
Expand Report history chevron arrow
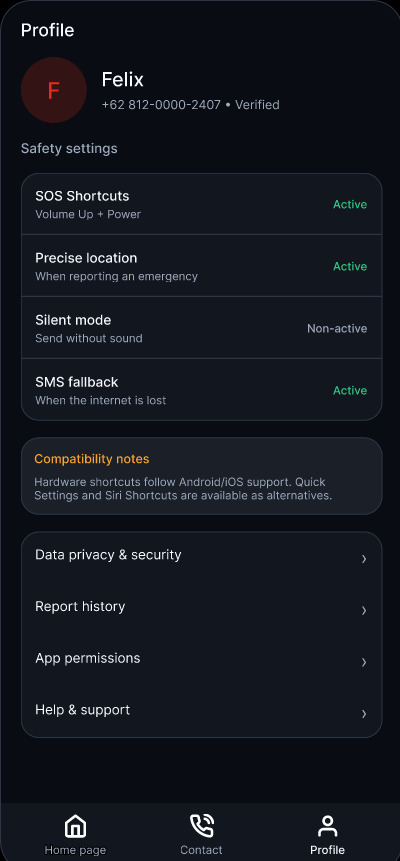pos(363,610)
